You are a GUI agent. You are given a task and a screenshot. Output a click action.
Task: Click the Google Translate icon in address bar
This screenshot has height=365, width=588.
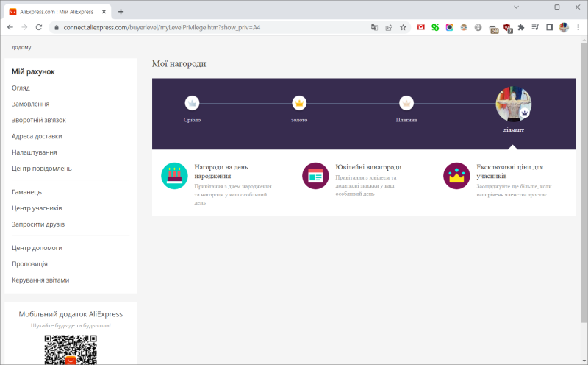(375, 27)
